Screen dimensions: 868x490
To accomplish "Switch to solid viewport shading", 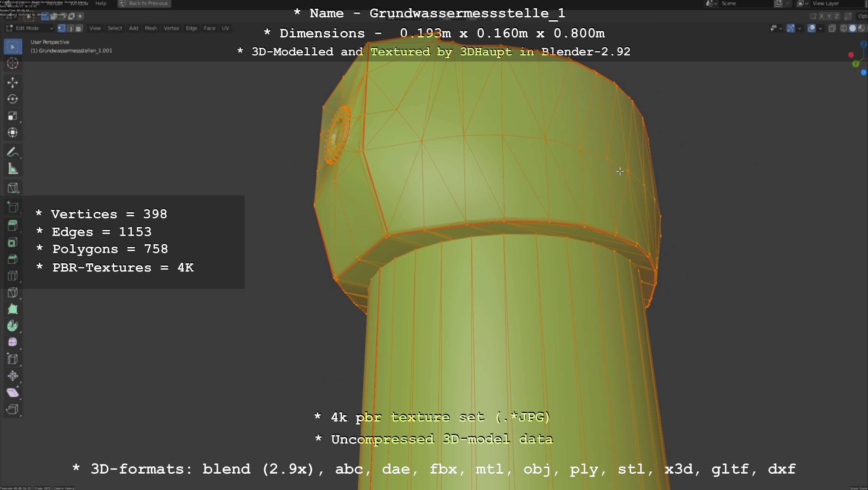I will pos(852,28).
